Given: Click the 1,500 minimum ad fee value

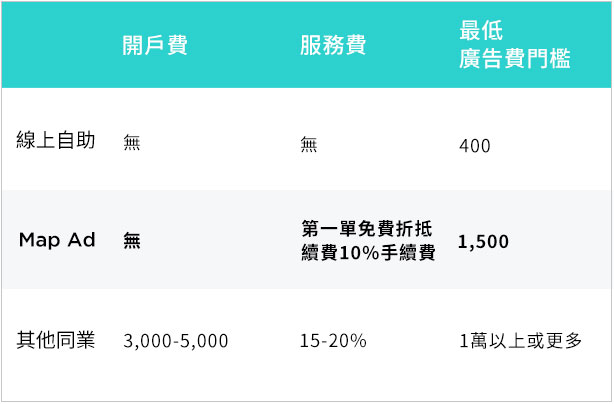Looking at the screenshot, I should 484,242.
